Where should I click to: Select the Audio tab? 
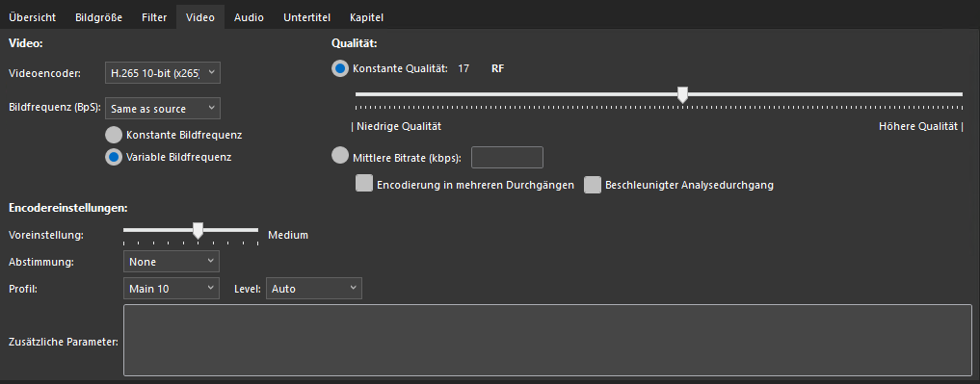pos(249,17)
